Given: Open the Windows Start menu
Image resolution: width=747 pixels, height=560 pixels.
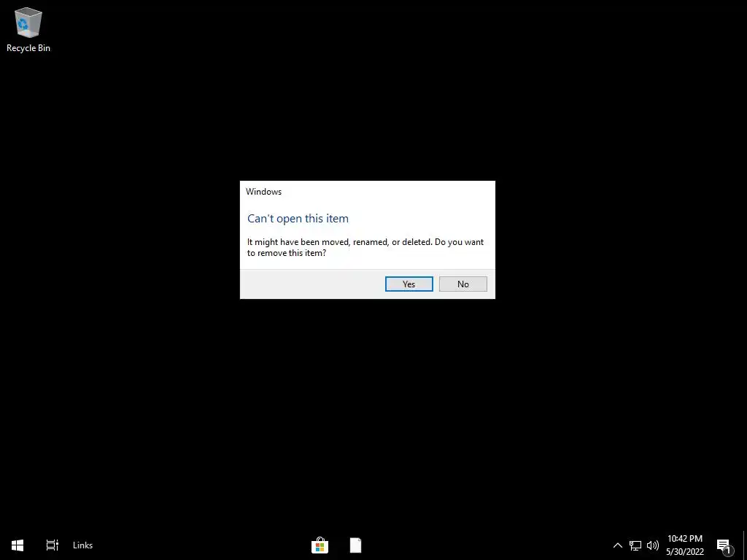Looking at the screenshot, I should [x=18, y=545].
